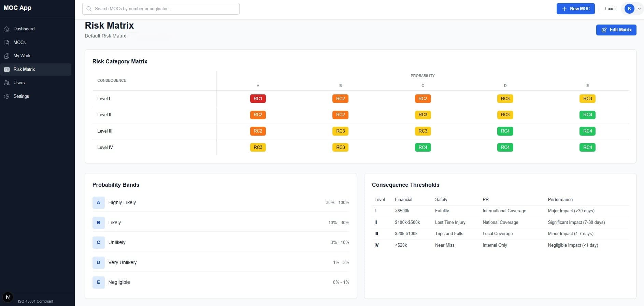The width and height of the screenshot is (644, 306).
Task: Click the RC2 cell for Level III, column A
Action: tap(258, 131)
